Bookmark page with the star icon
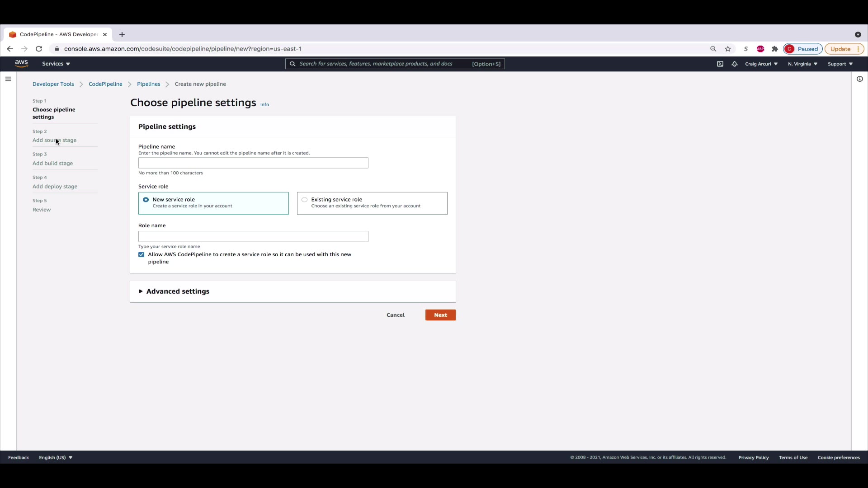This screenshot has width=868, height=488. point(728,49)
